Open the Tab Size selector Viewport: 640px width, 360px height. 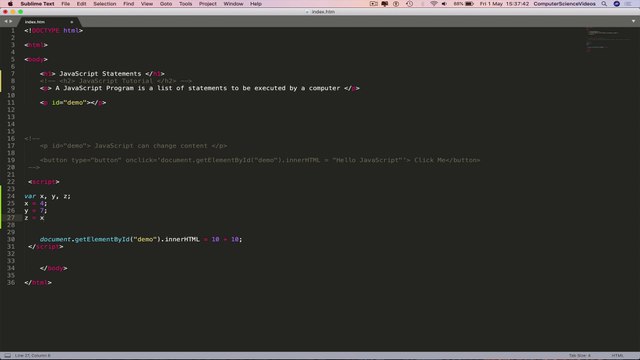[580, 356]
